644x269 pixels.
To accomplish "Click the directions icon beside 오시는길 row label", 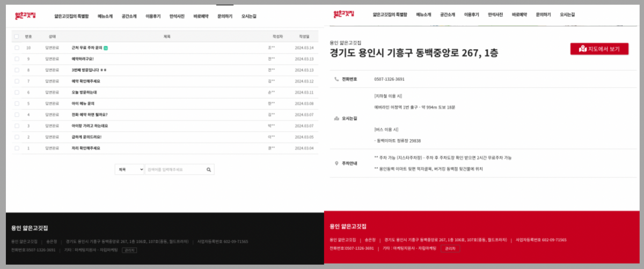I will tap(336, 118).
